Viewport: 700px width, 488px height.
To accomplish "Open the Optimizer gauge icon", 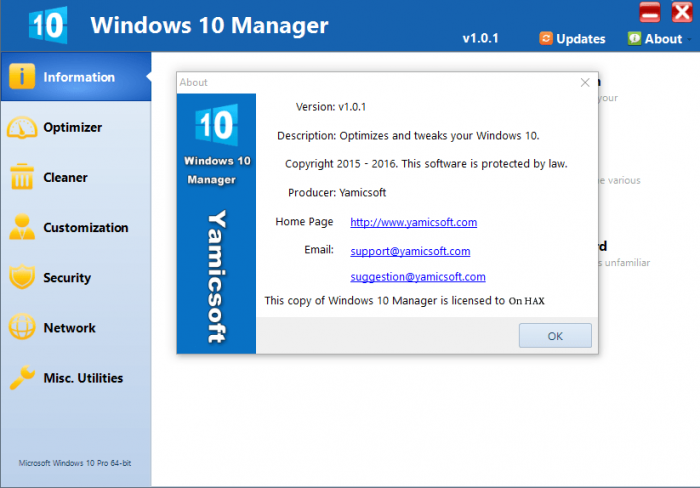I will pyautogui.click(x=21, y=128).
